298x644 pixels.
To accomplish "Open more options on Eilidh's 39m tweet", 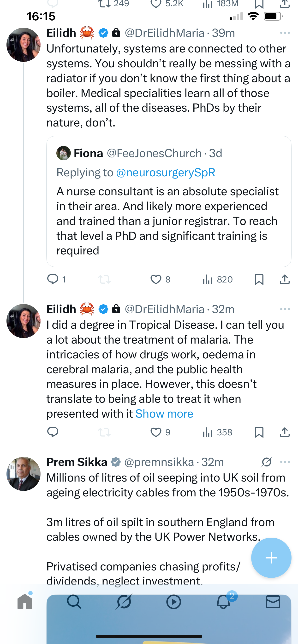I will tap(285, 33).
